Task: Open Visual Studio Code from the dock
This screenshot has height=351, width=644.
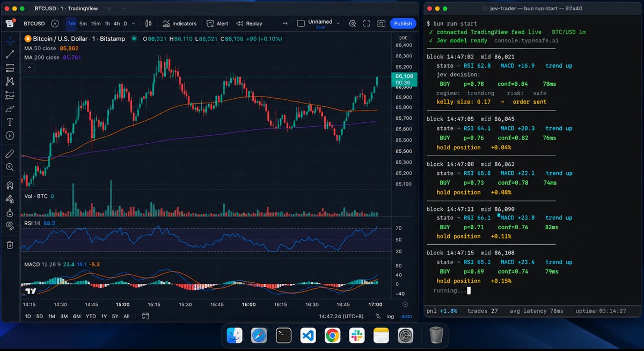Action: click(x=308, y=336)
